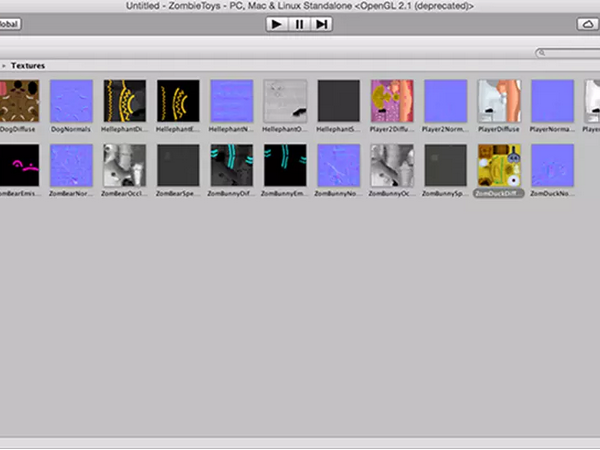The image size is (600, 450).
Task: Select the ZomBear occlusion texture thumbnail
Action: pyautogui.click(x=125, y=165)
